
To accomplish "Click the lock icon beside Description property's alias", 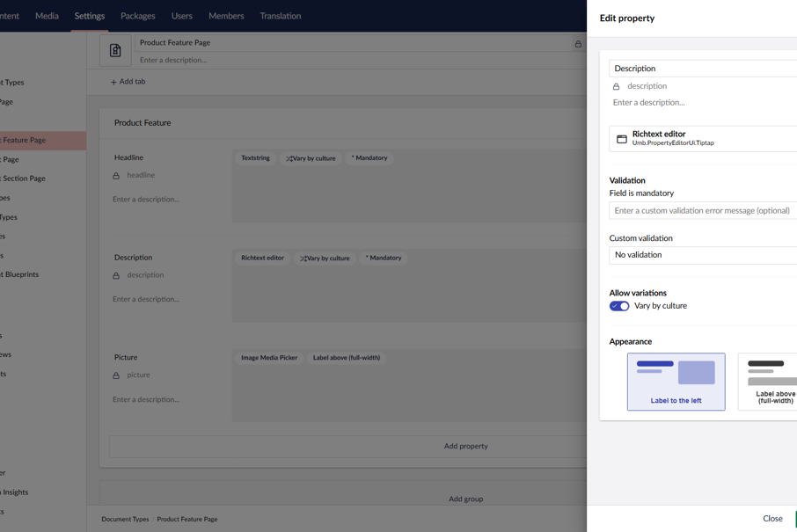I will click(115, 275).
